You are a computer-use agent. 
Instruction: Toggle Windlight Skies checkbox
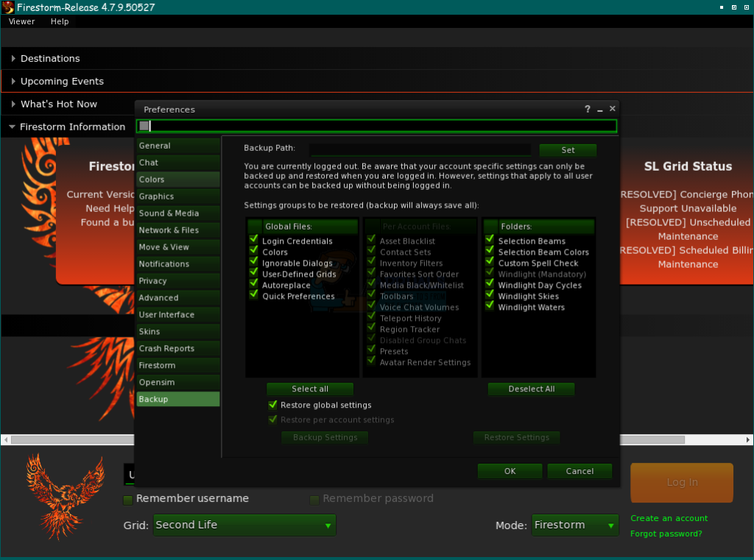[490, 294]
